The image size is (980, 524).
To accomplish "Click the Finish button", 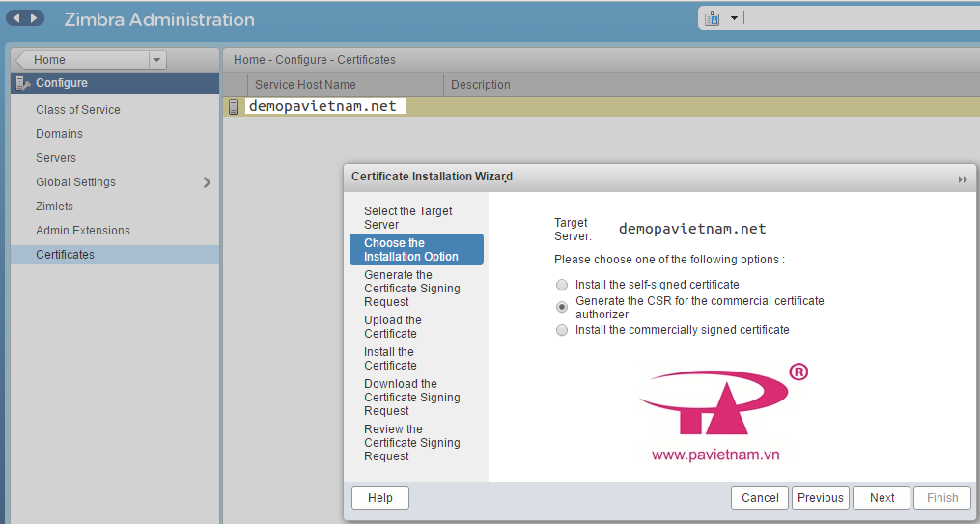I will tap(942, 498).
